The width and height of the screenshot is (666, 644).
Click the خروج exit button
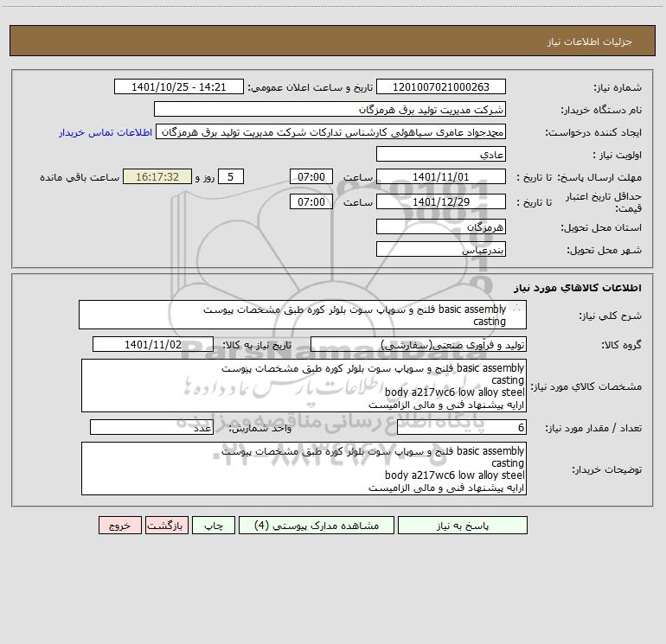click(119, 526)
